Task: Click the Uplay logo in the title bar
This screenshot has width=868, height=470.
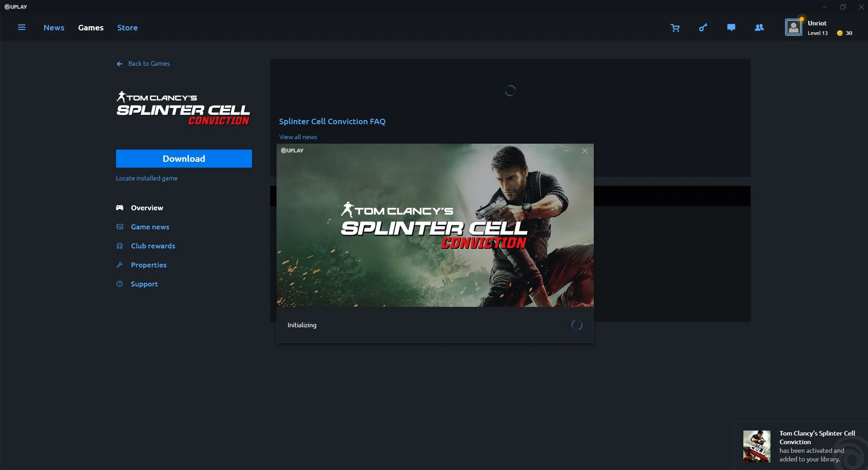Action: pos(16,7)
